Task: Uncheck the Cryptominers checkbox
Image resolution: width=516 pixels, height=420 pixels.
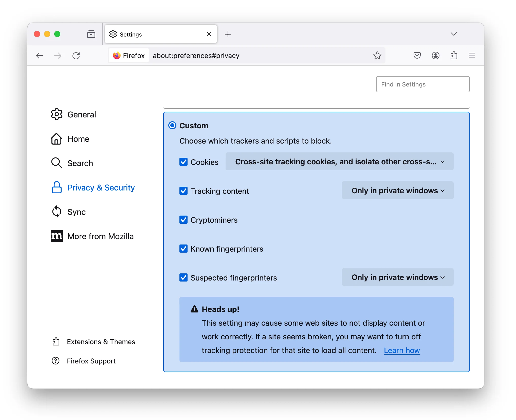Action: click(183, 220)
